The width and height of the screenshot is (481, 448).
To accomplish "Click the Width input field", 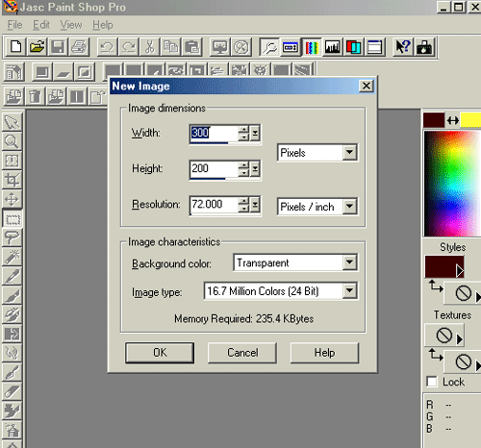I will (x=215, y=133).
